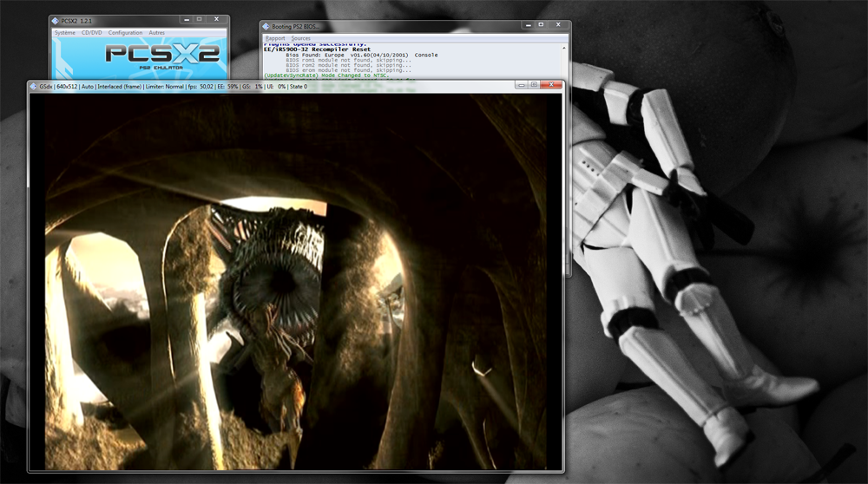This screenshot has height=484, width=868.
Task: Minimize the PCSX2 1.2.1 window
Action: (187, 19)
